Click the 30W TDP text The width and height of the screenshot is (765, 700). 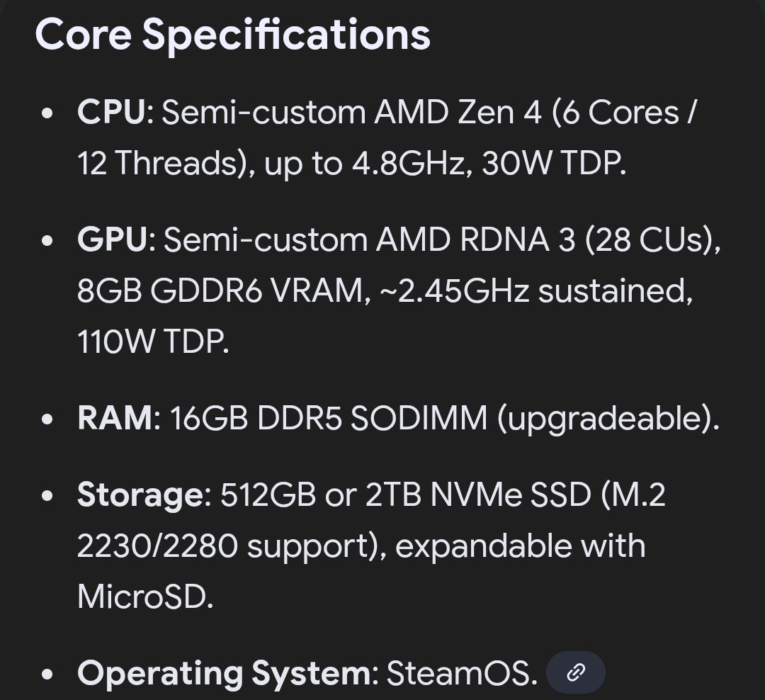point(552,164)
